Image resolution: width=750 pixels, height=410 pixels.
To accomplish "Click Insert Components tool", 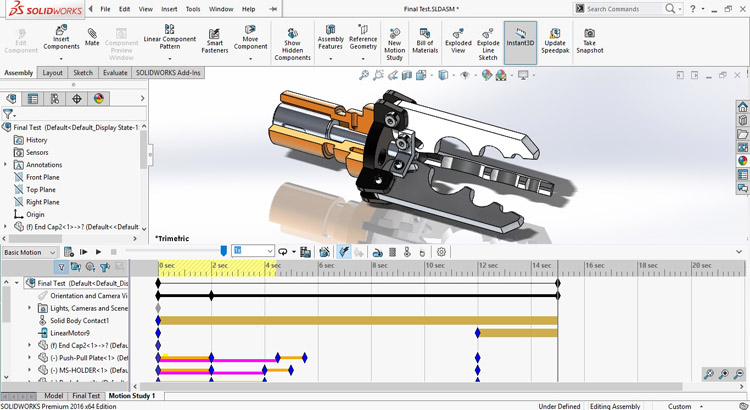I will 61,38.
